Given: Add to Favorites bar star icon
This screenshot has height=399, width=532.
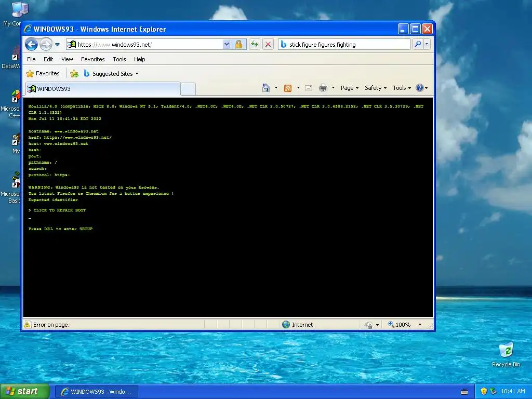Looking at the screenshot, I should (74, 74).
